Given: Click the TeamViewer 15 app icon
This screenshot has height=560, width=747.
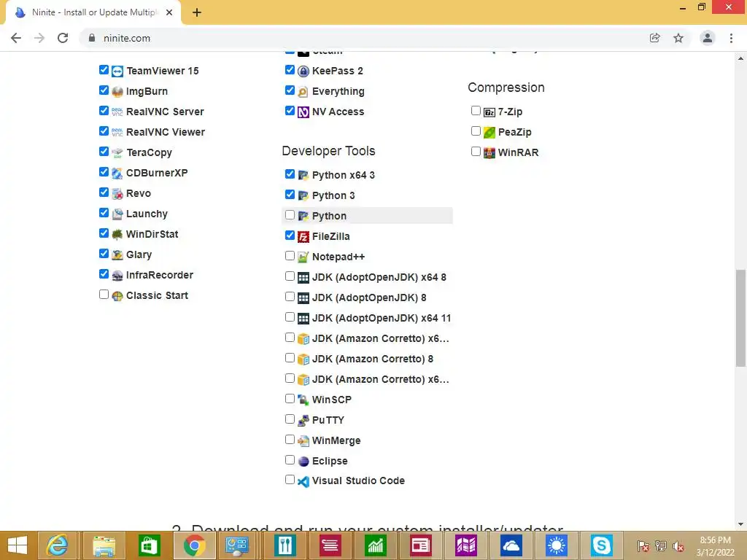Looking at the screenshot, I should [x=117, y=71].
